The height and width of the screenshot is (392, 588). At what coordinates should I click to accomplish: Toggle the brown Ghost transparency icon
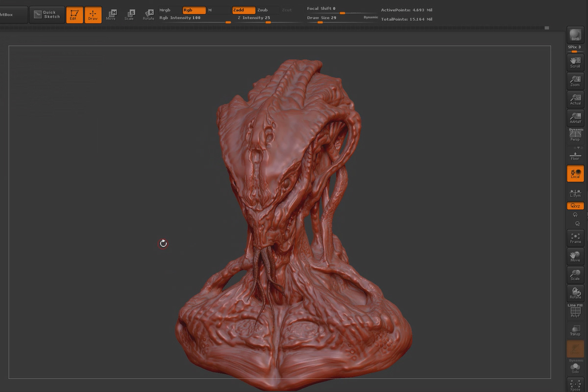[575, 349]
